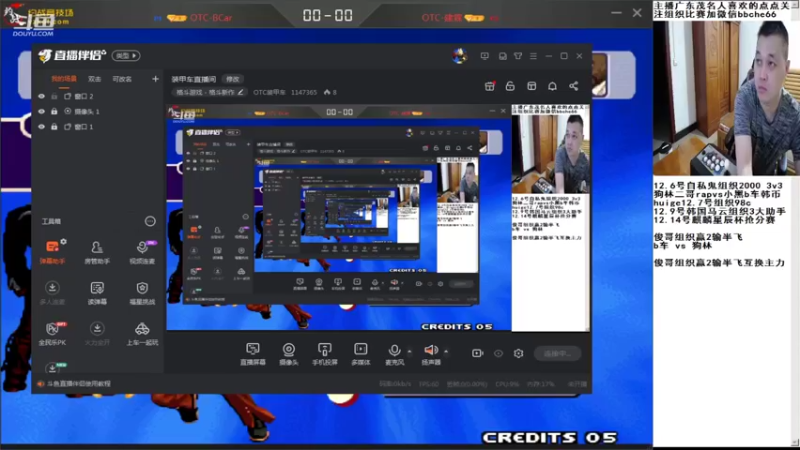
Task: Expand the 类型 type selector
Action: point(126,56)
